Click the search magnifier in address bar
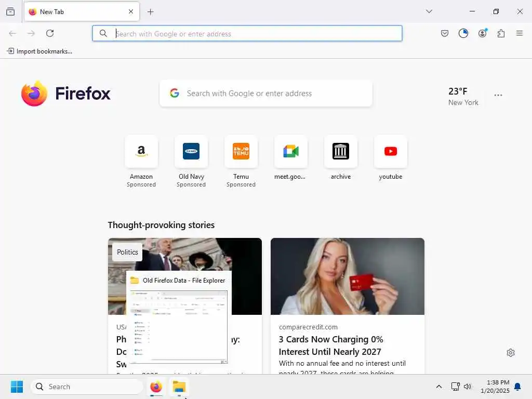The image size is (532, 399). (x=103, y=33)
